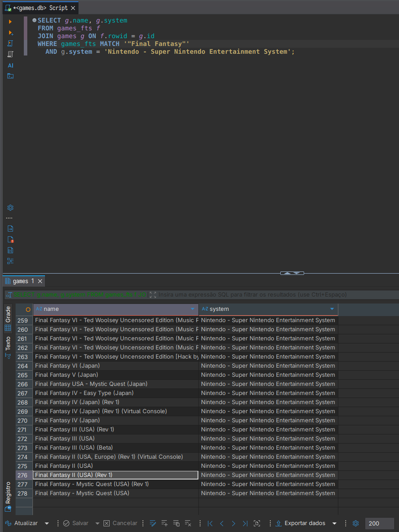Open the Exportar dados dropdown arrow
This screenshot has width=399, height=532.
(x=334, y=523)
